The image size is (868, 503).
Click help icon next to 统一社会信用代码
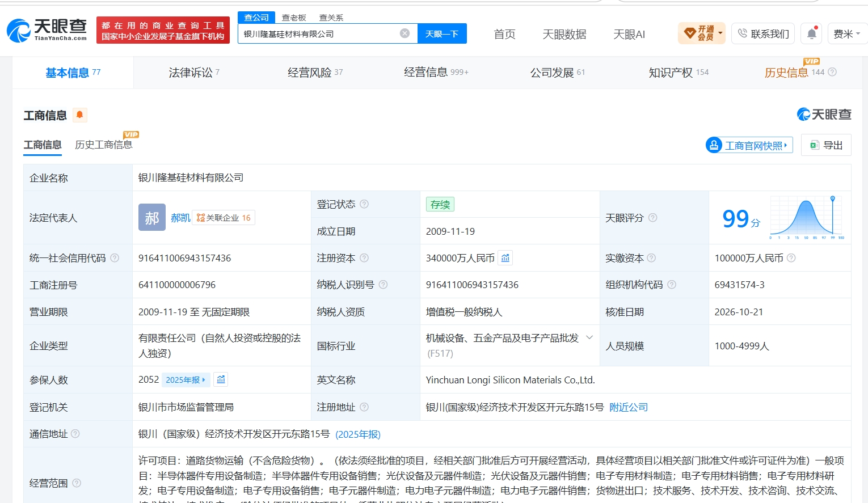click(115, 258)
